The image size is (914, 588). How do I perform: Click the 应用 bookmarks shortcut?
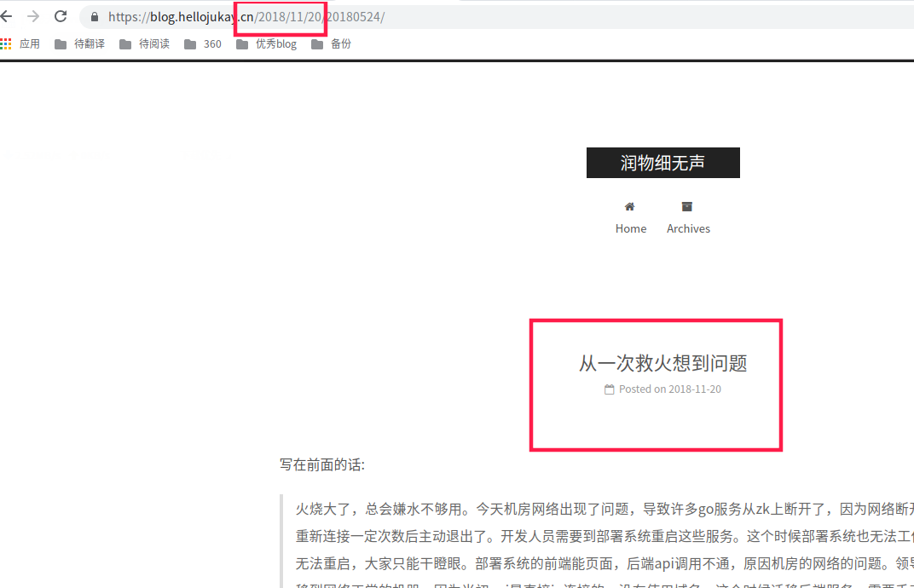tap(30, 43)
